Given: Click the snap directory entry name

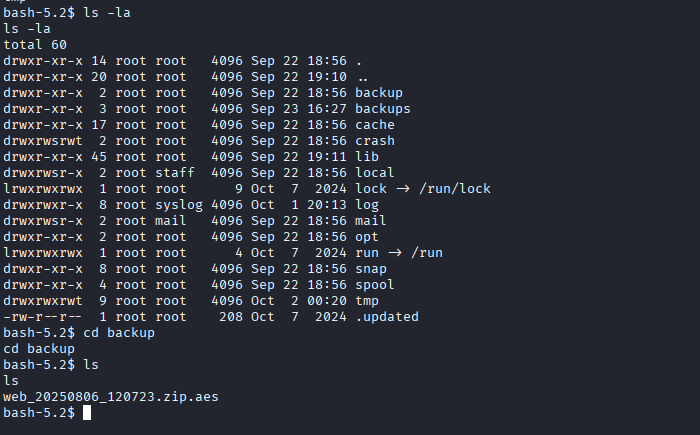Looking at the screenshot, I should [x=371, y=268].
